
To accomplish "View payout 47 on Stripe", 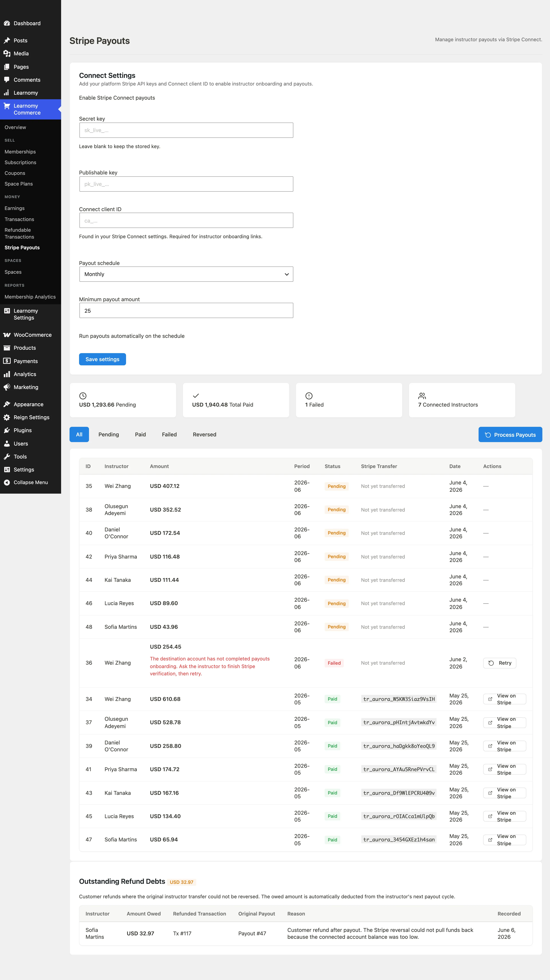I will coord(504,840).
